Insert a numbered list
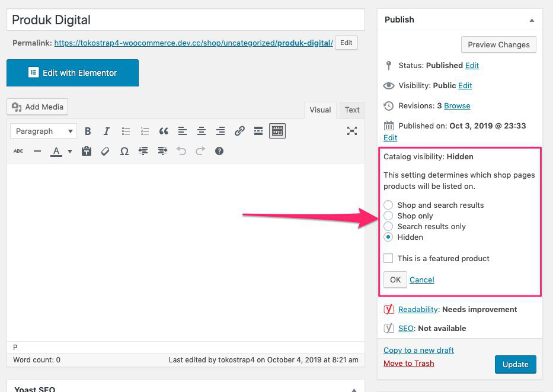The height and width of the screenshot is (392, 553). (145, 131)
